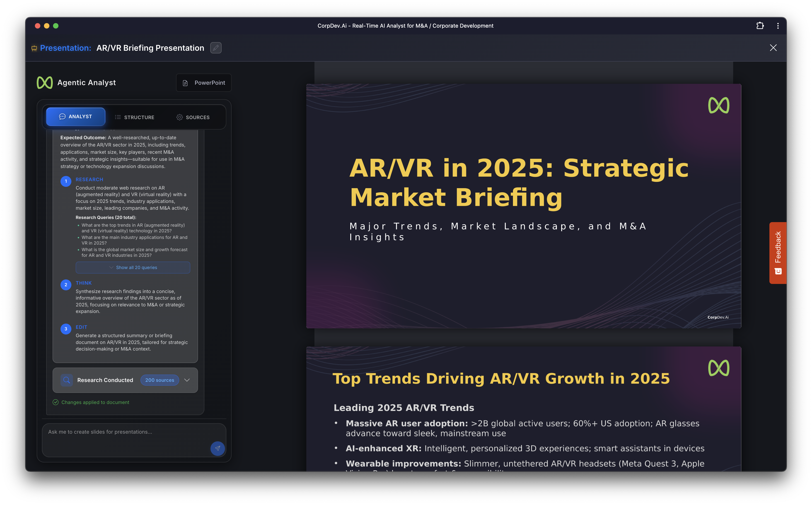This screenshot has height=505, width=812.
Task: Switch to the Sources tab
Action: click(x=193, y=117)
